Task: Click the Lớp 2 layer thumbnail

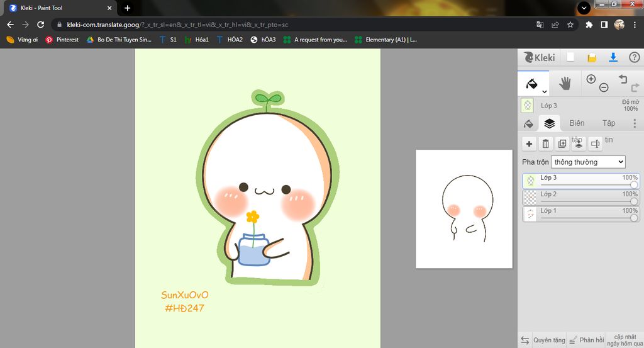Action: pyautogui.click(x=530, y=197)
